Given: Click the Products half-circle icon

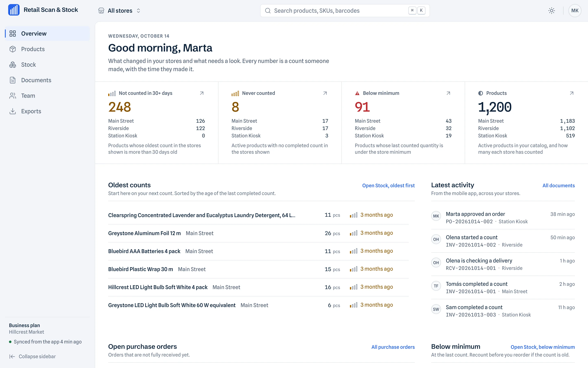Looking at the screenshot, I should click(481, 93).
